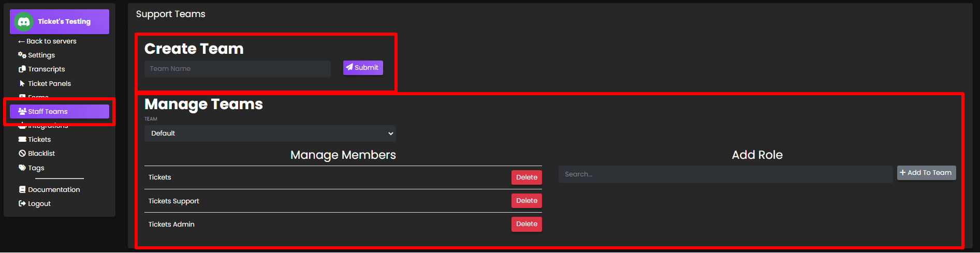Click the Tags icon in sidebar
The image size is (980, 253).
22,168
